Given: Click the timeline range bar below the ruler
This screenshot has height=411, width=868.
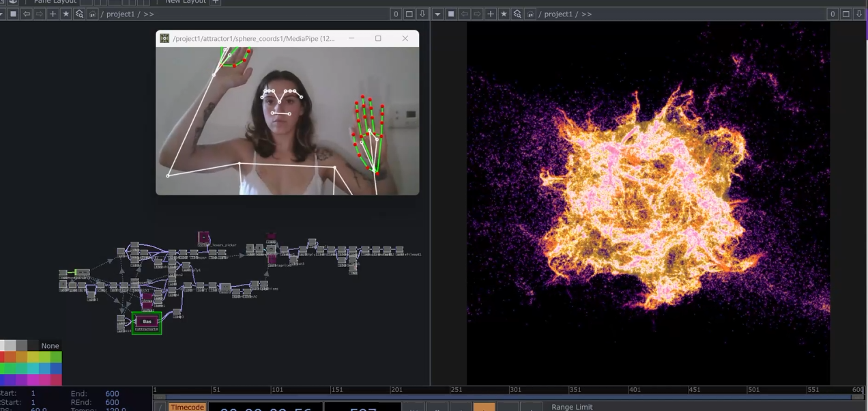Looking at the screenshot, I should tap(508, 397).
